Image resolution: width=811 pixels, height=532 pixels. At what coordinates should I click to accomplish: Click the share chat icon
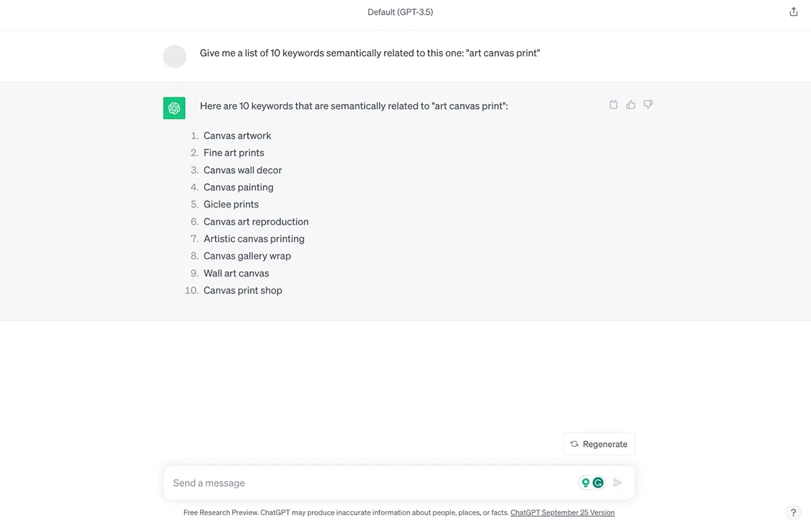[x=793, y=11]
